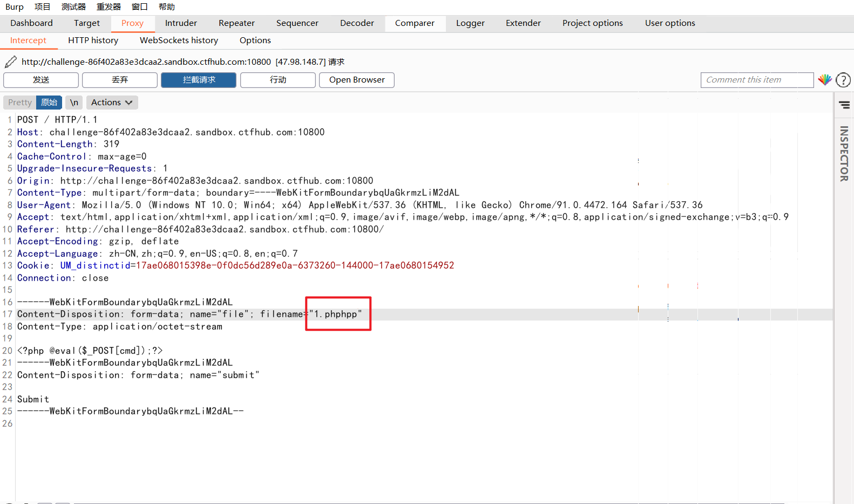Select the Proxy tab
Screen dimensions: 854x504
click(x=133, y=23)
